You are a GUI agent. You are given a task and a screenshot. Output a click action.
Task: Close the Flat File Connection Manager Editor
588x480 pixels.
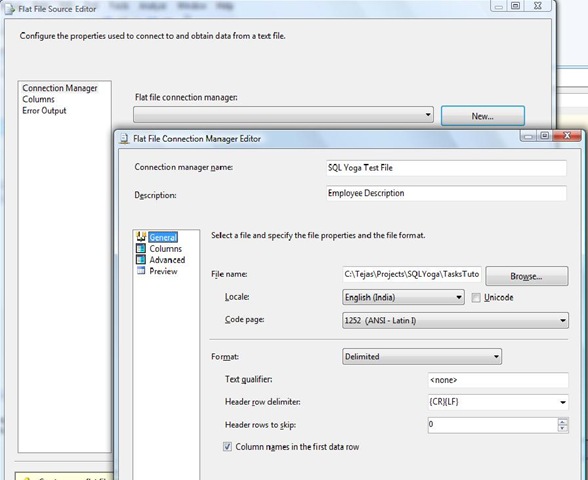click(567, 135)
